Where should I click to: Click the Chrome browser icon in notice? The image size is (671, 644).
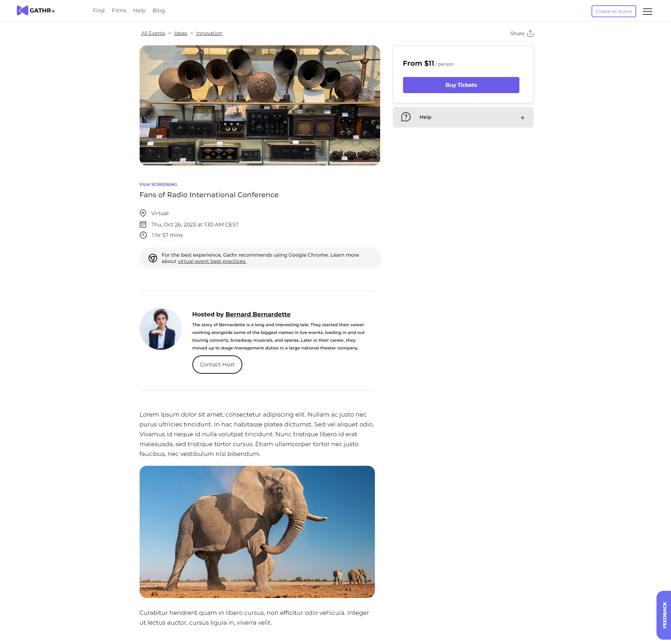tap(153, 258)
